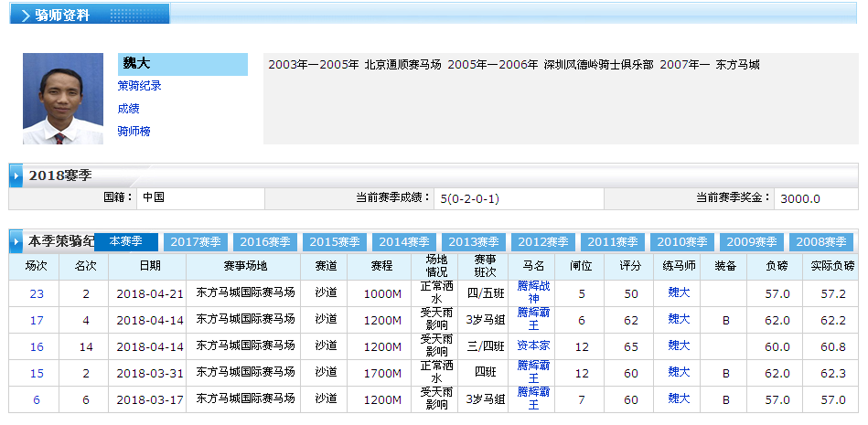The height and width of the screenshot is (425, 868).
Task: Select the 本赛季 tab
Action: tap(126, 241)
